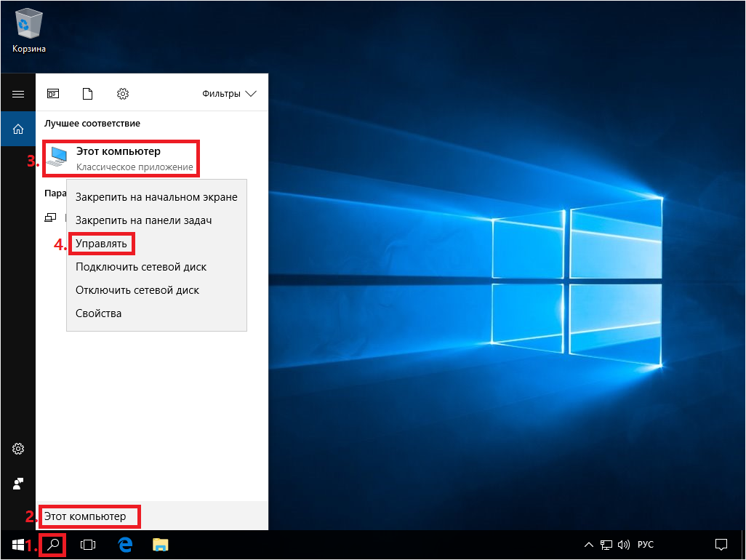Open Свойства from the context menu

point(99,313)
